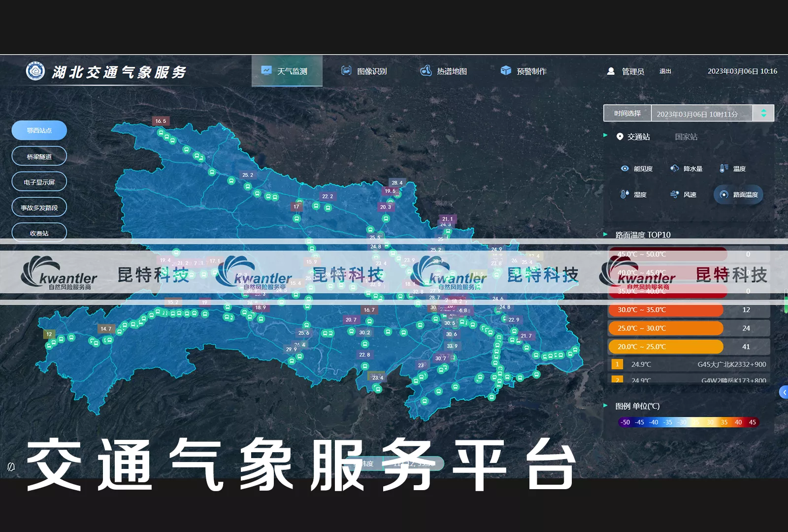Click the station marker below label 16.7
Screen dimensions: 788x532
[369, 321]
